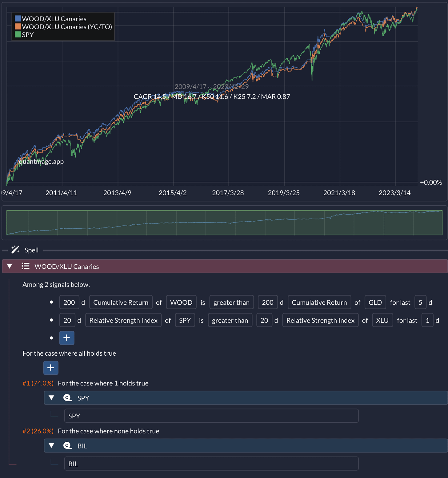The image size is (448, 478).
Task: Change the GLD ticker field
Action: pyautogui.click(x=375, y=302)
